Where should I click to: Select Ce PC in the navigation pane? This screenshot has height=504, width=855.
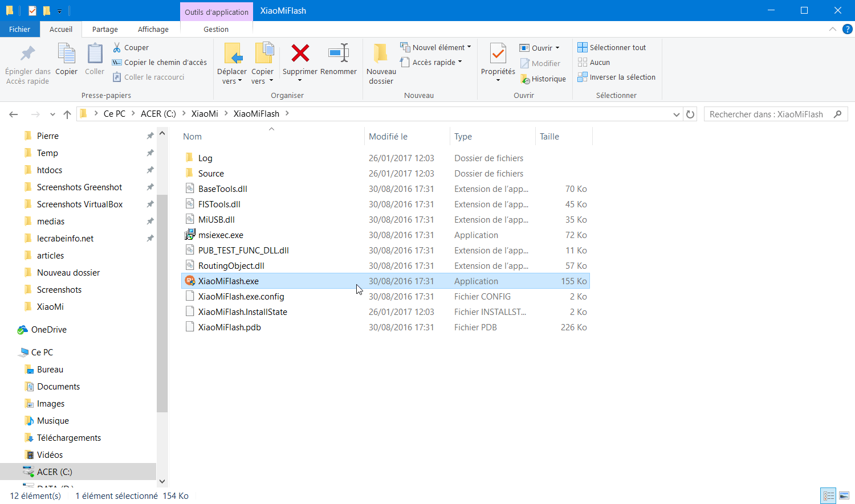pos(42,352)
